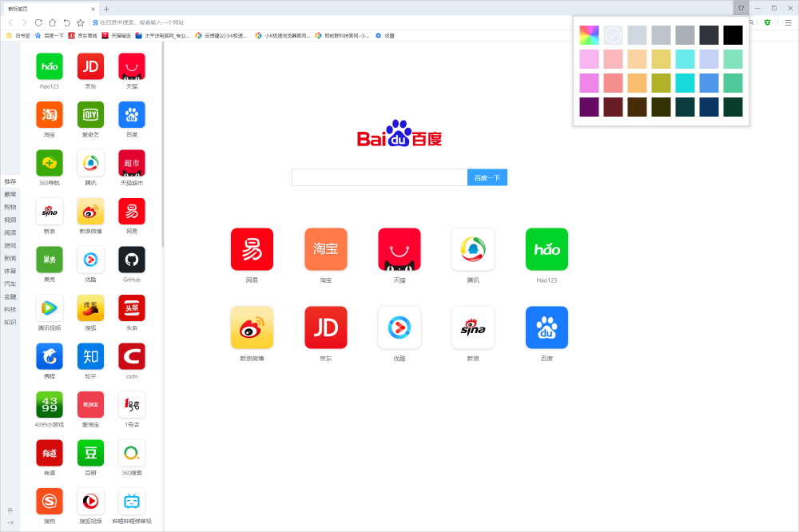
Task: Click the sidebar vertical scrollbar
Action: (162, 145)
